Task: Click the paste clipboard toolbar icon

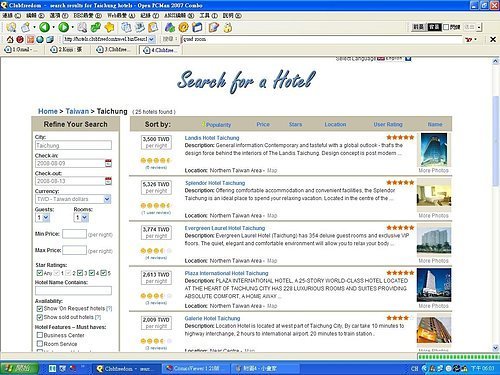Action: click(x=153, y=27)
